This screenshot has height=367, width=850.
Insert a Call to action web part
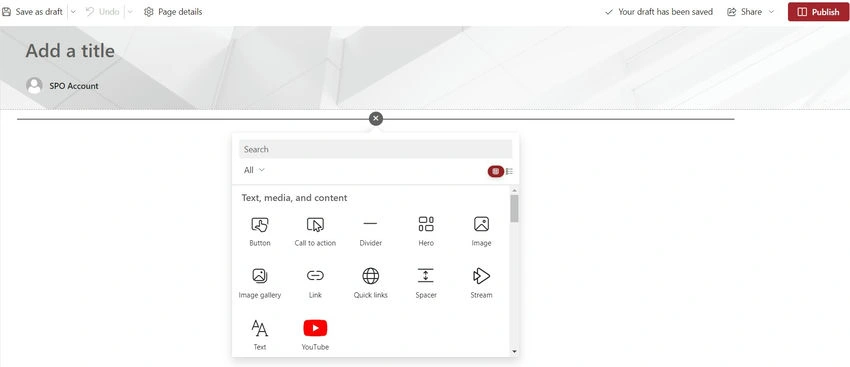click(x=315, y=231)
